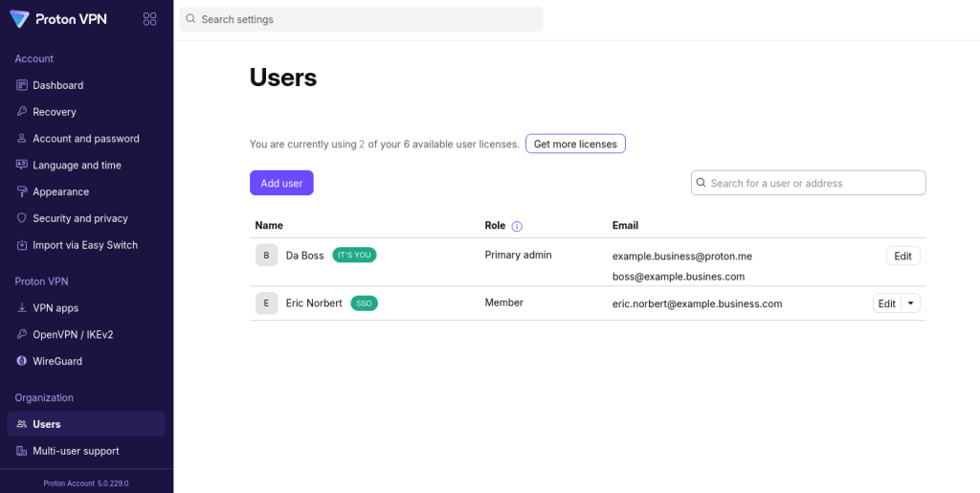Click boss@example.busines.com email
Screen dimensions: 980x493
coord(679,277)
